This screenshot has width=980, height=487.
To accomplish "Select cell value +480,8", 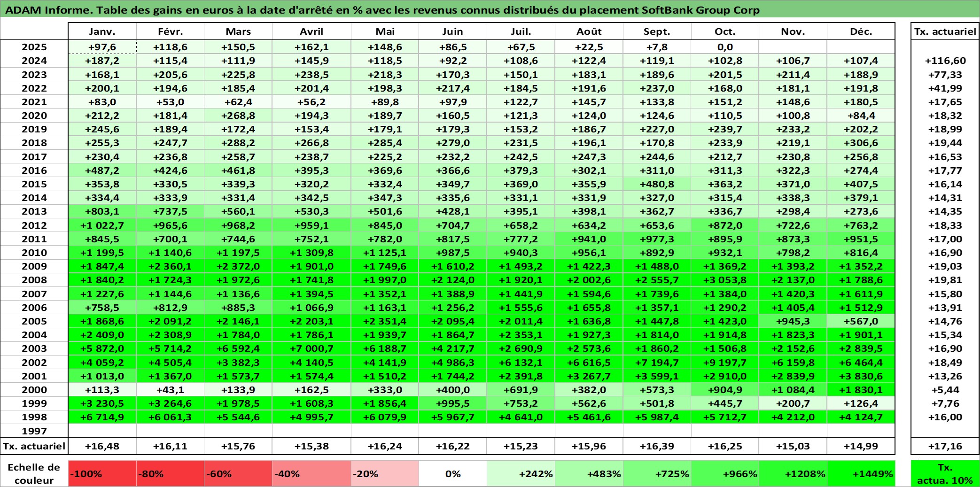I will (x=657, y=184).
